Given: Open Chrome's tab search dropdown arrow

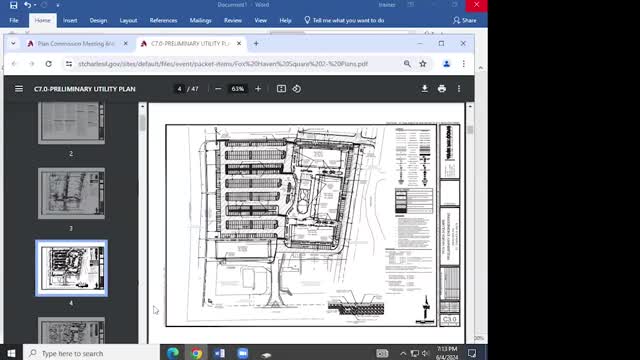Looking at the screenshot, I should 13,43.
